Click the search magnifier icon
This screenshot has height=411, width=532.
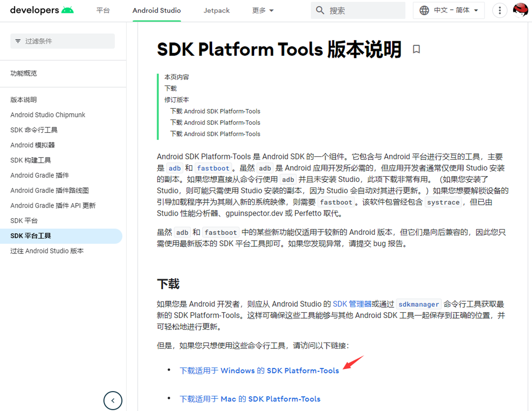(320, 11)
